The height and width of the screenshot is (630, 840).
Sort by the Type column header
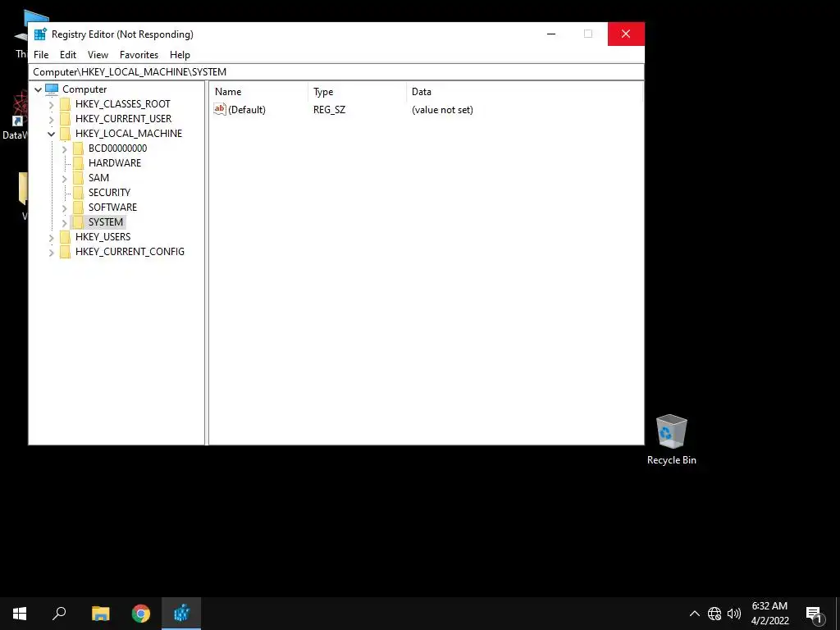tap(358, 92)
